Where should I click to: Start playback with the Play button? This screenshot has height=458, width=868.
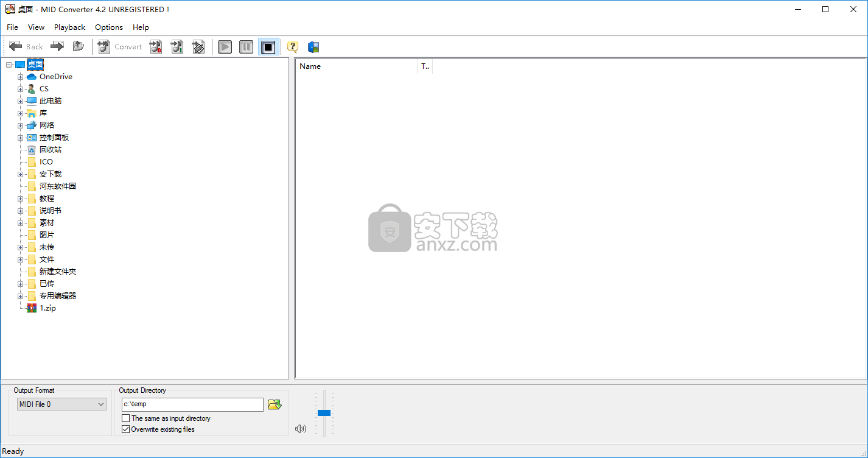tap(225, 47)
